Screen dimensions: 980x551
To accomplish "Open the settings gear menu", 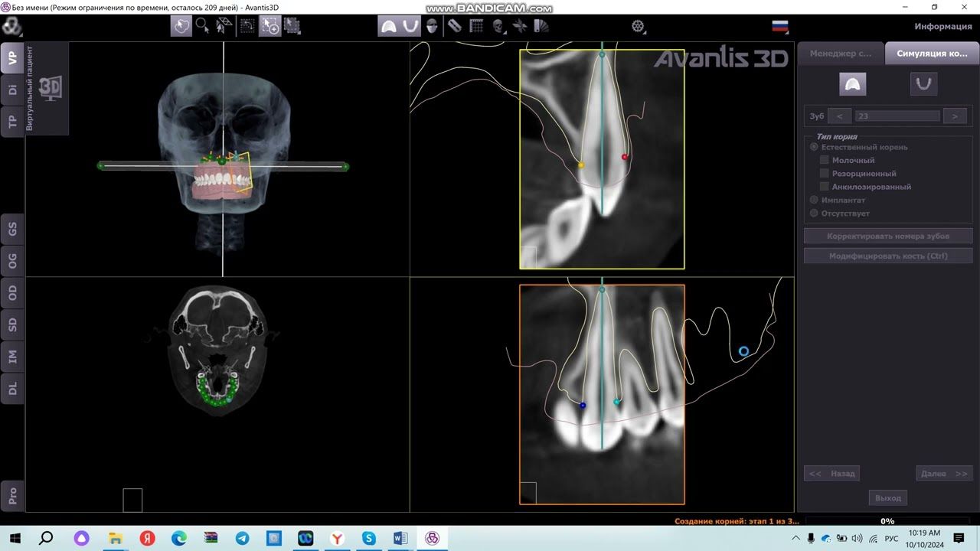I will coord(638,26).
